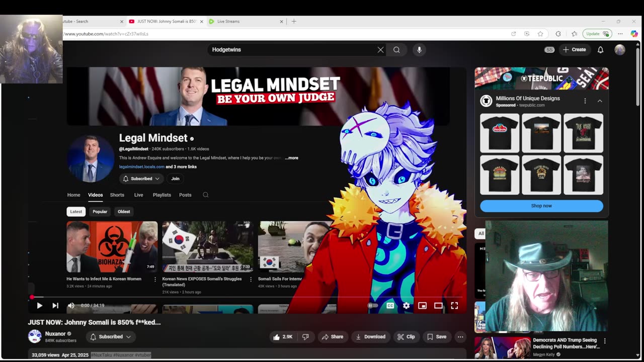
Task: Click the video picture-in-picture address bar icon
Action: (527, 34)
